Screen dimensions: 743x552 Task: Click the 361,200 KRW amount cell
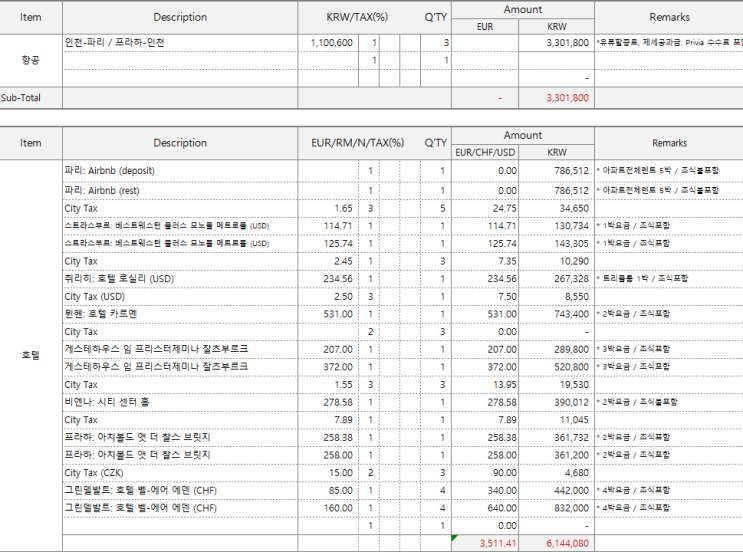(x=556, y=455)
